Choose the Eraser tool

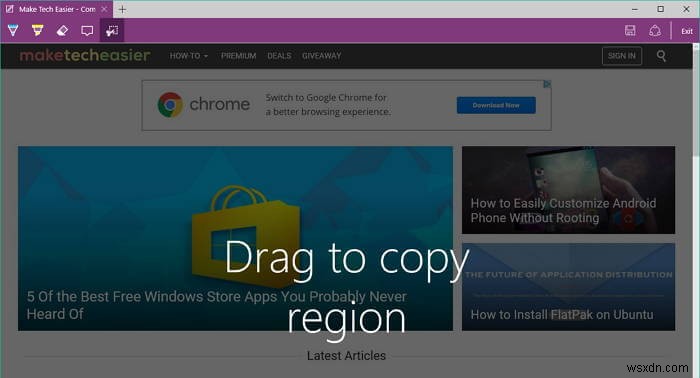pos(62,30)
